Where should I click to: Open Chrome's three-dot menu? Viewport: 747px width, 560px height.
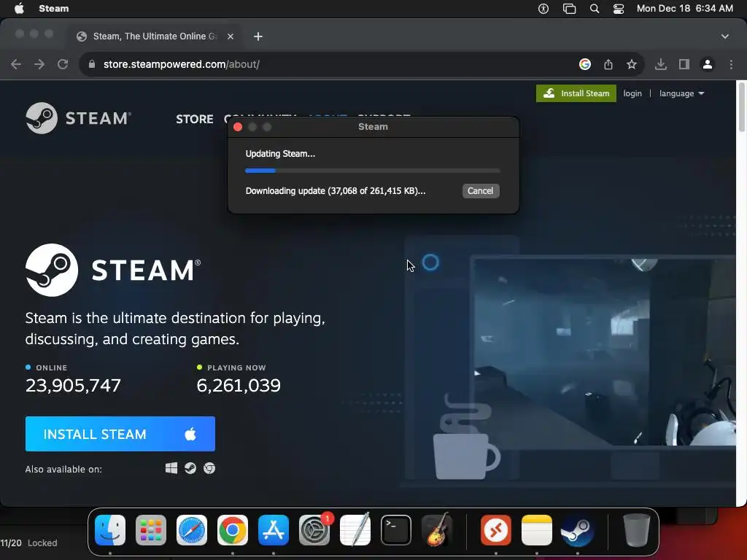(x=731, y=64)
